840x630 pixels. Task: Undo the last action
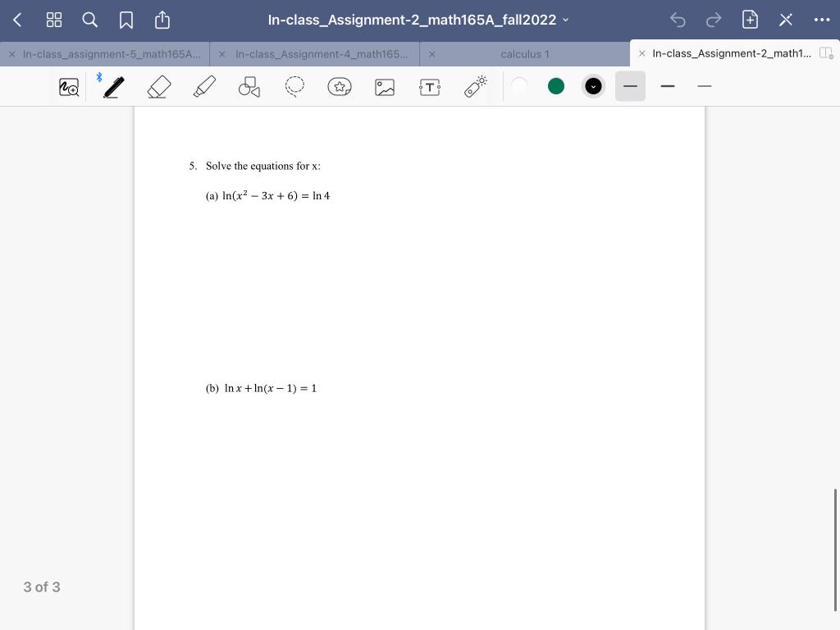click(678, 20)
